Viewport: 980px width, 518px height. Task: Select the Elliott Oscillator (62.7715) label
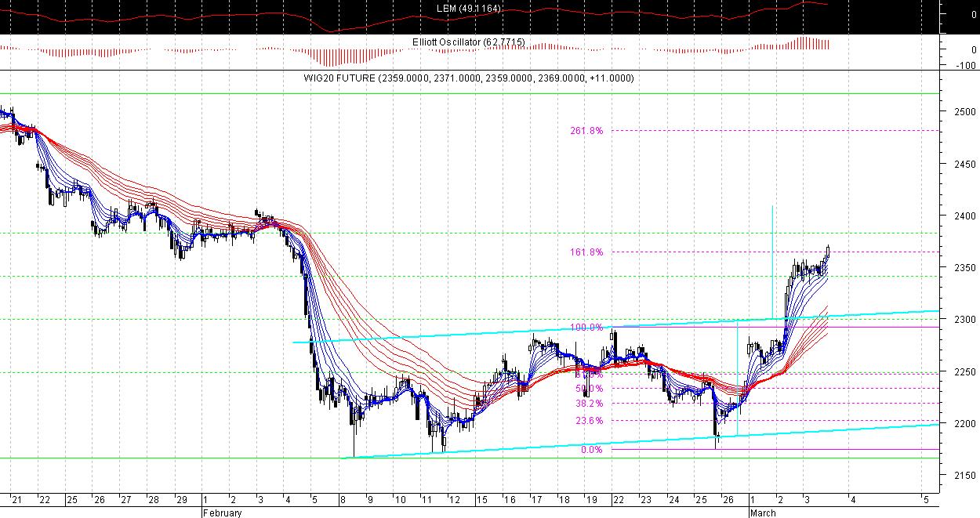(x=469, y=42)
